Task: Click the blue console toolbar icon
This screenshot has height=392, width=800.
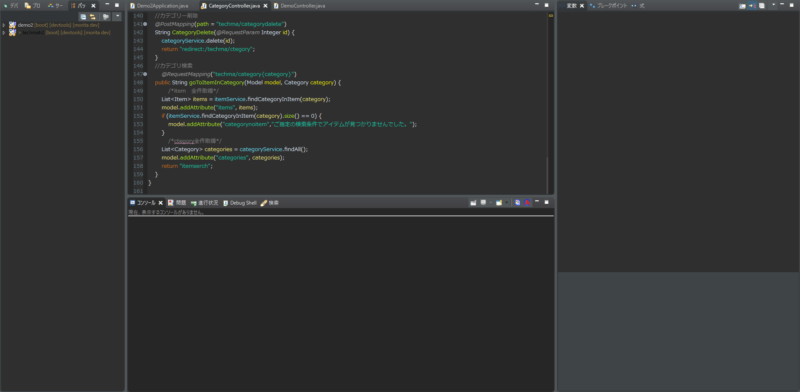Action: pyautogui.click(x=517, y=203)
